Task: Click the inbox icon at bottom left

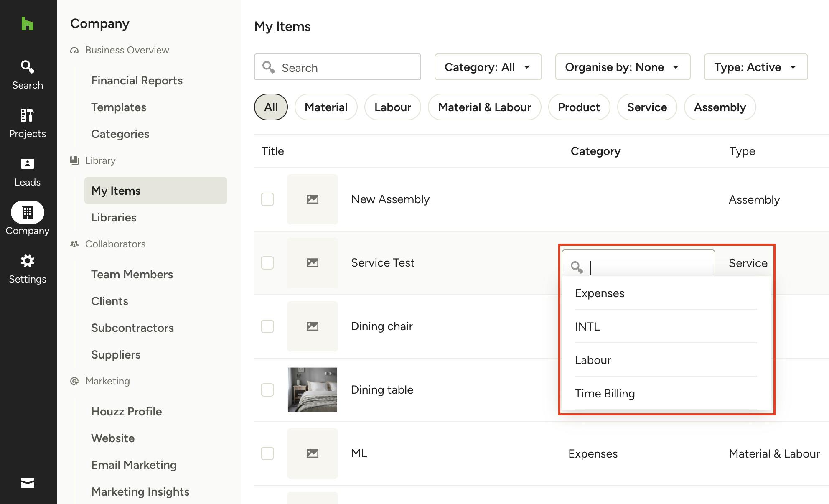Action: pos(28,483)
